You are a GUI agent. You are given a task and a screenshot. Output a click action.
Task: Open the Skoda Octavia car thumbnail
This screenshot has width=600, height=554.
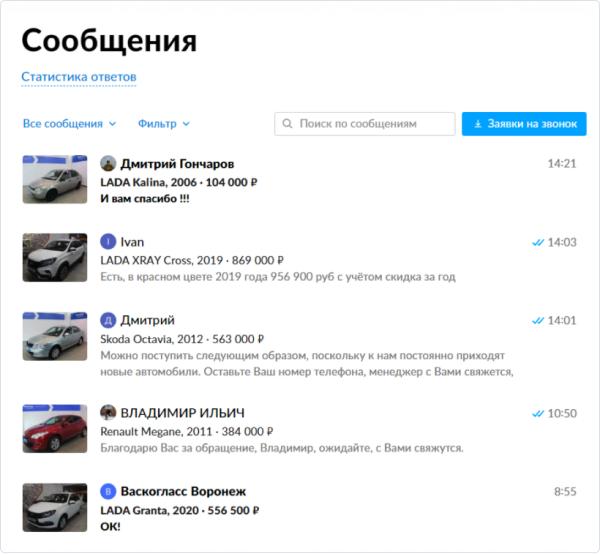pos(55,336)
